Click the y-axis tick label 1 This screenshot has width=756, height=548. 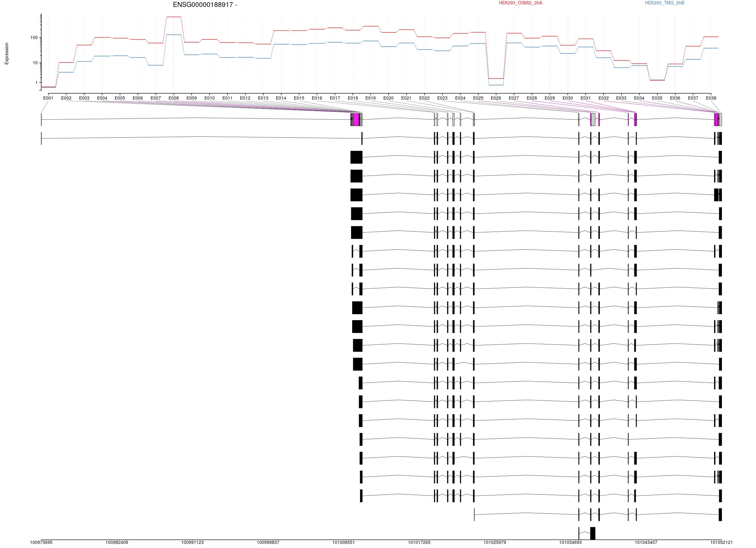tap(37, 83)
